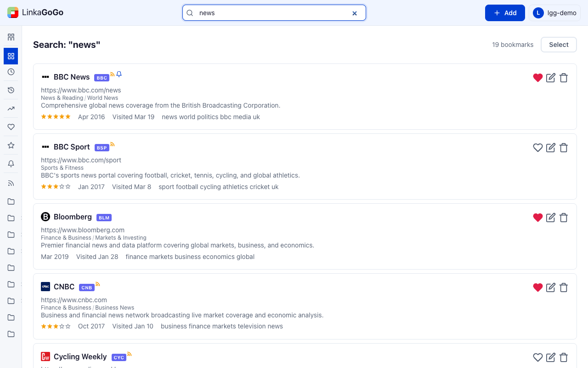Open the bell reminders icon in sidebar
This screenshot has height=368, width=588.
click(11, 164)
